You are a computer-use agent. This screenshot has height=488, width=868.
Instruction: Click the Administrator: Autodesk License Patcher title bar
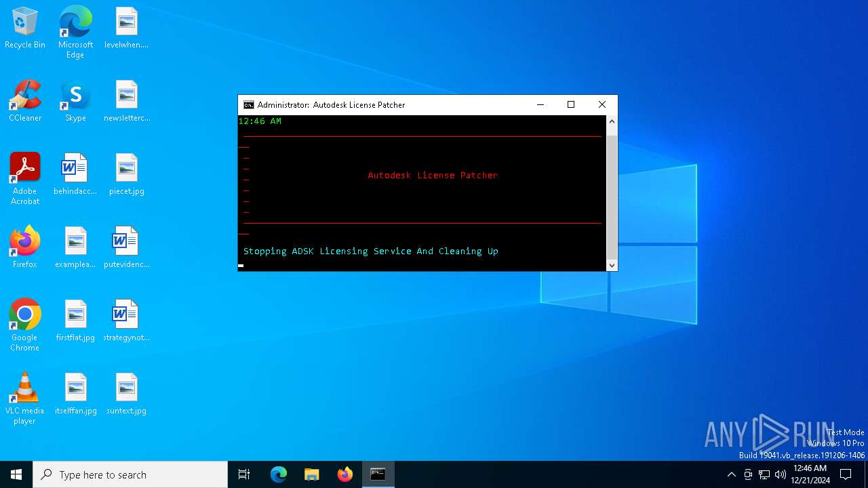click(x=382, y=105)
